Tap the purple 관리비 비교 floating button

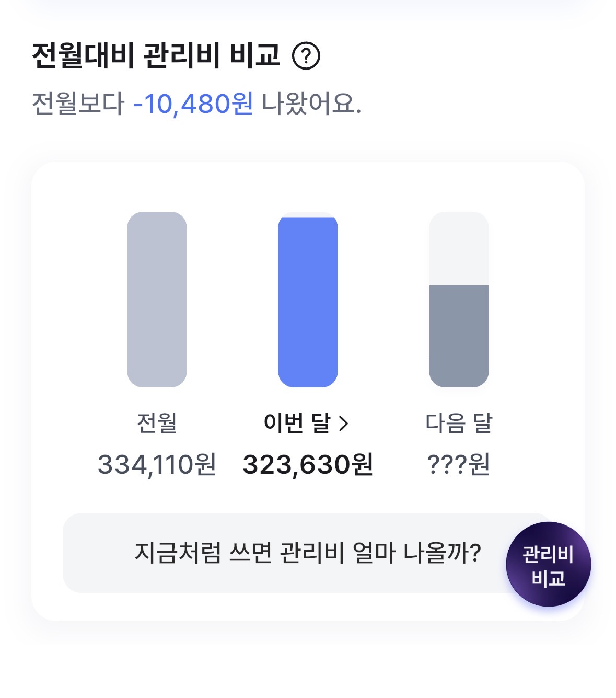tap(548, 565)
